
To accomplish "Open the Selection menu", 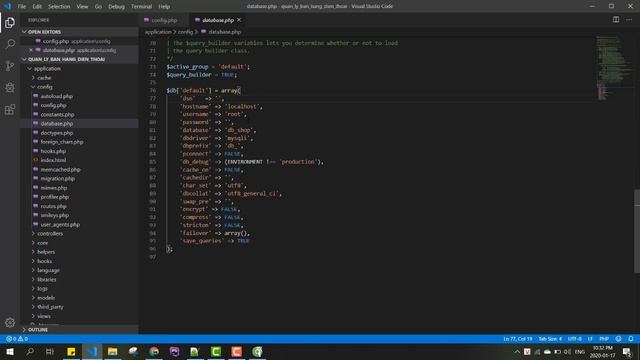I will (59, 7).
